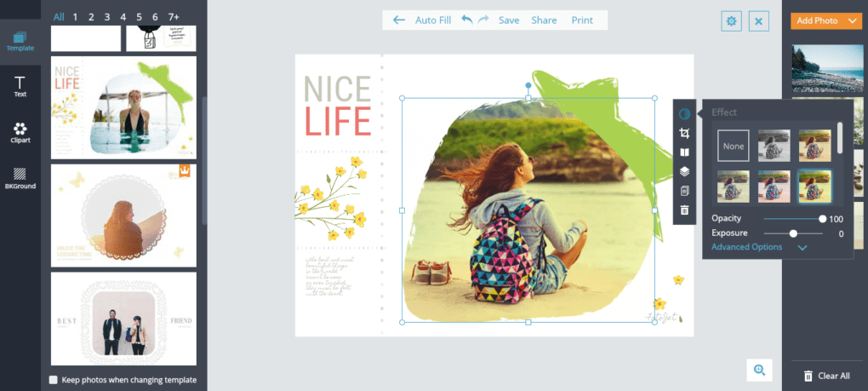Check Keep photos when changing template
Screen dimensions: 868x391
coord(53,380)
